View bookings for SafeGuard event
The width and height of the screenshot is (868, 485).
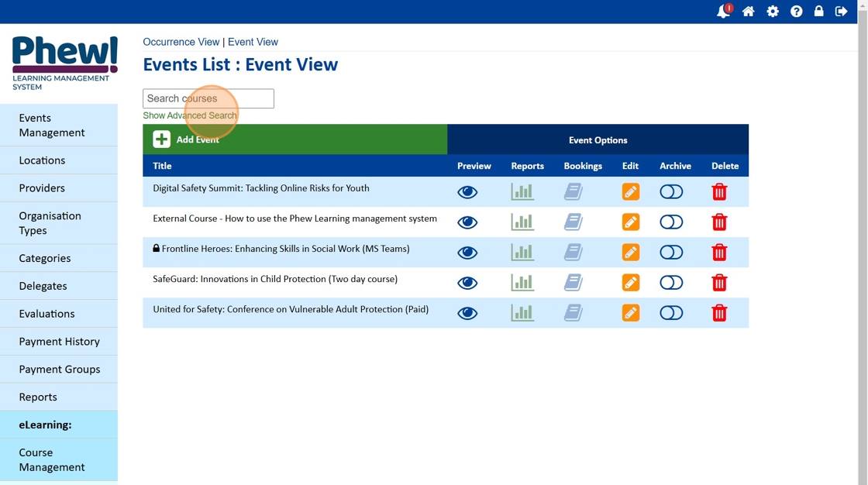pos(573,282)
